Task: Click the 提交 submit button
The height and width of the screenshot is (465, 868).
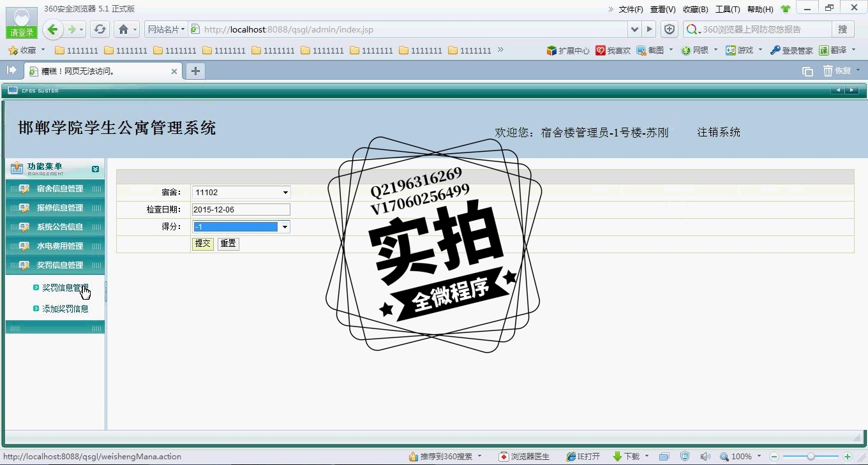Action: pos(203,244)
